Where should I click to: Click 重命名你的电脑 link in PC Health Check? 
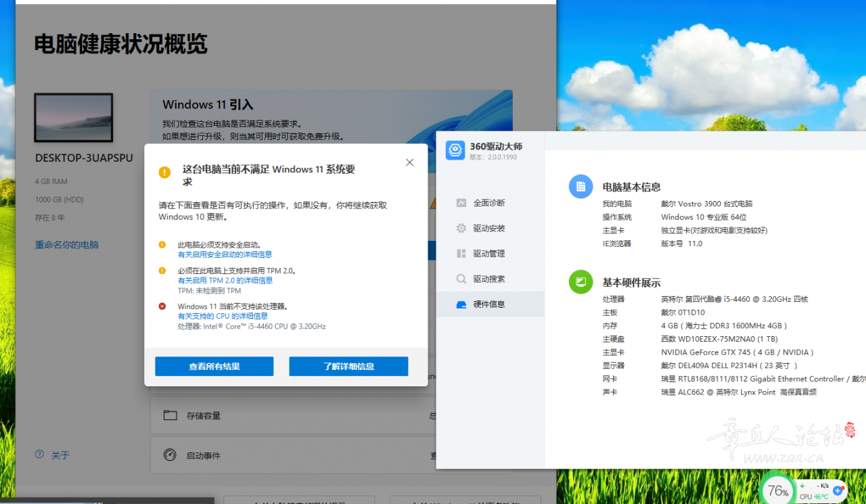point(67,245)
